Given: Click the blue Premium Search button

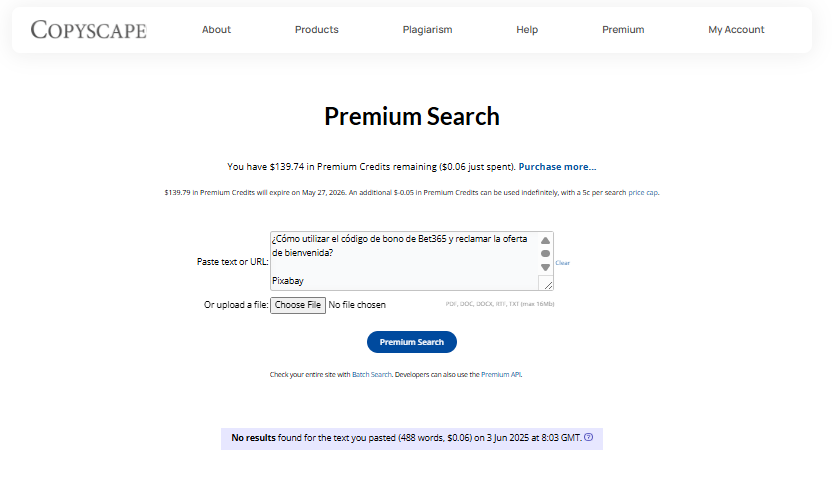Looking at the screenshot, I should (x=412, y=342).
